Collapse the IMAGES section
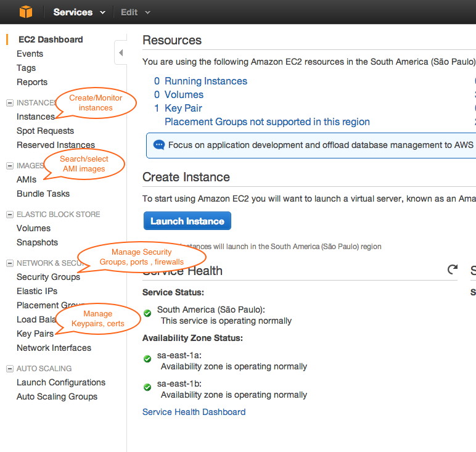 (10, 166)
